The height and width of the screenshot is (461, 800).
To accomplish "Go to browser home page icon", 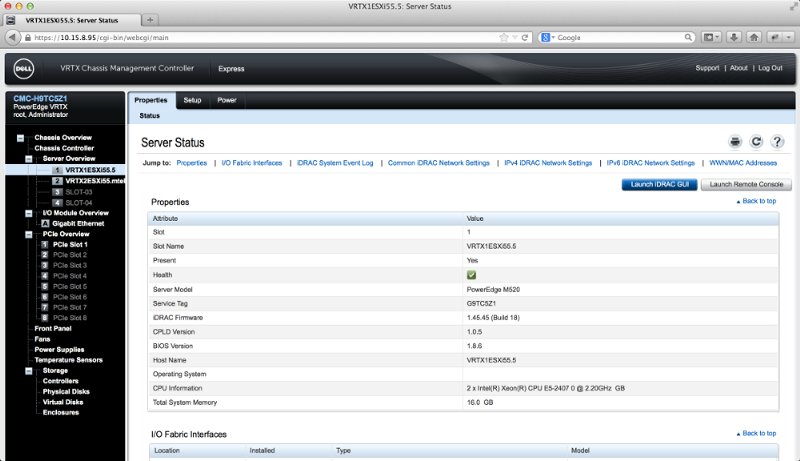I will tap(754, 37).
